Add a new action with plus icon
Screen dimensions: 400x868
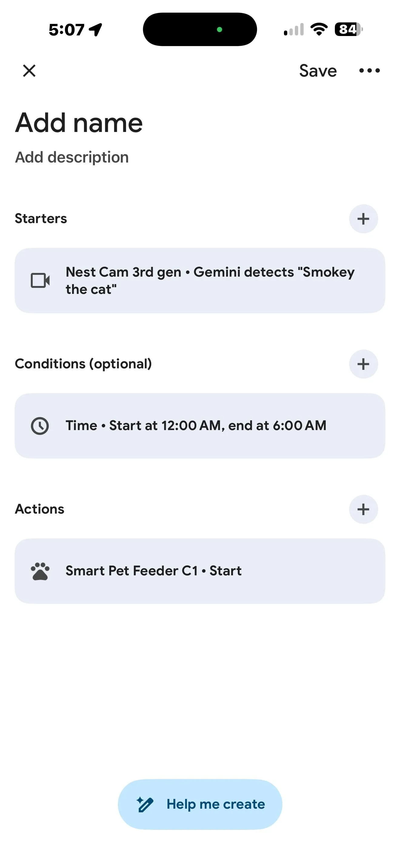(363, 509)
